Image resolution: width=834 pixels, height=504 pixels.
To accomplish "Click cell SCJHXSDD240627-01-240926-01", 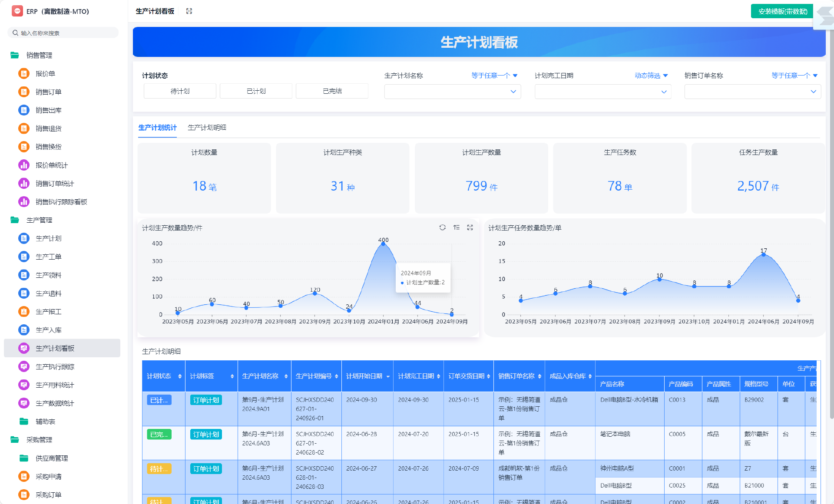I will [x=316, y=409].
